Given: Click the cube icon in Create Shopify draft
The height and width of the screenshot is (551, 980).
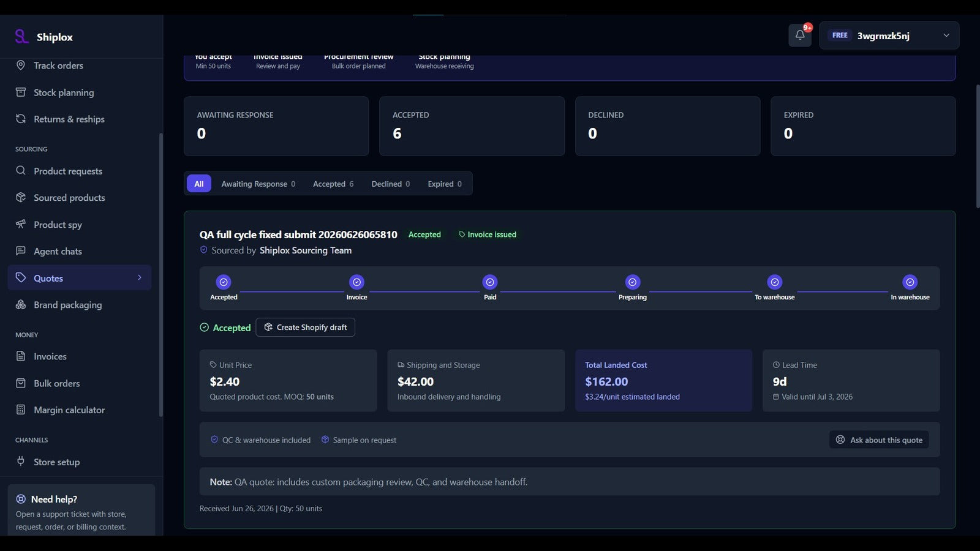Looking at the screenshot, I should click(268, 327).
